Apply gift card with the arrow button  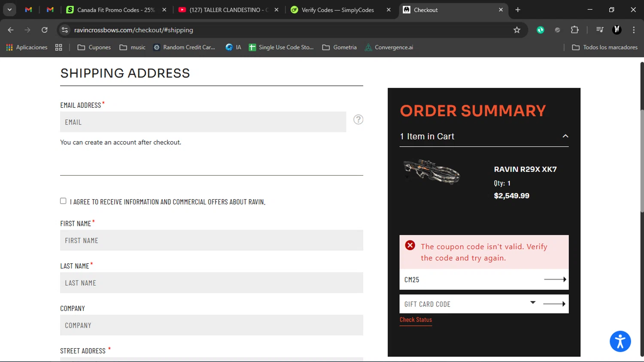tap(554, 304)
